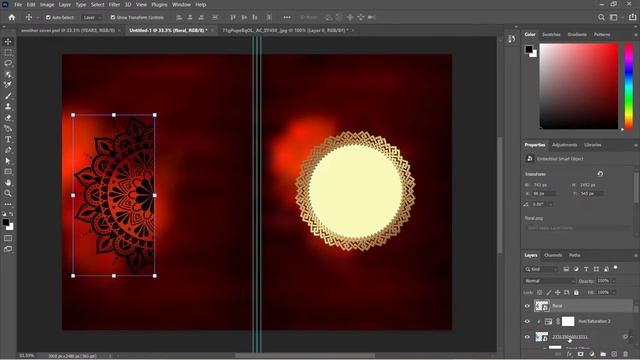The width and height of the screenshot is (640, 360).
Task: Pick a color in the red color field
Action: click(579, 87)
